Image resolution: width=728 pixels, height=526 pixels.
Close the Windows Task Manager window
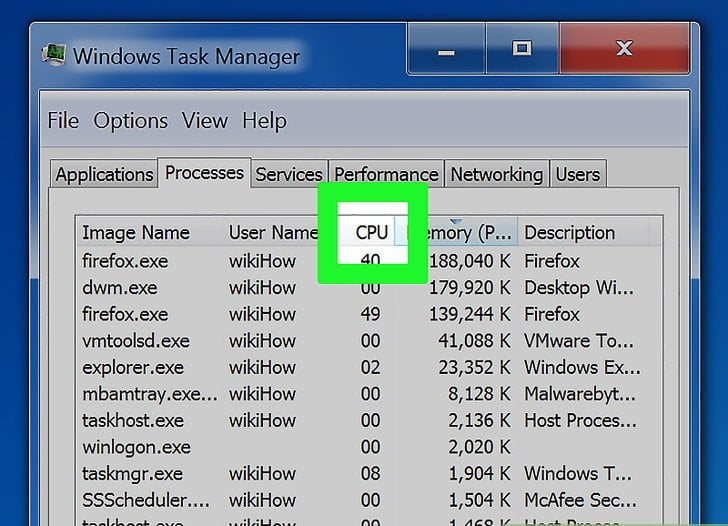(x=624, y=49)
